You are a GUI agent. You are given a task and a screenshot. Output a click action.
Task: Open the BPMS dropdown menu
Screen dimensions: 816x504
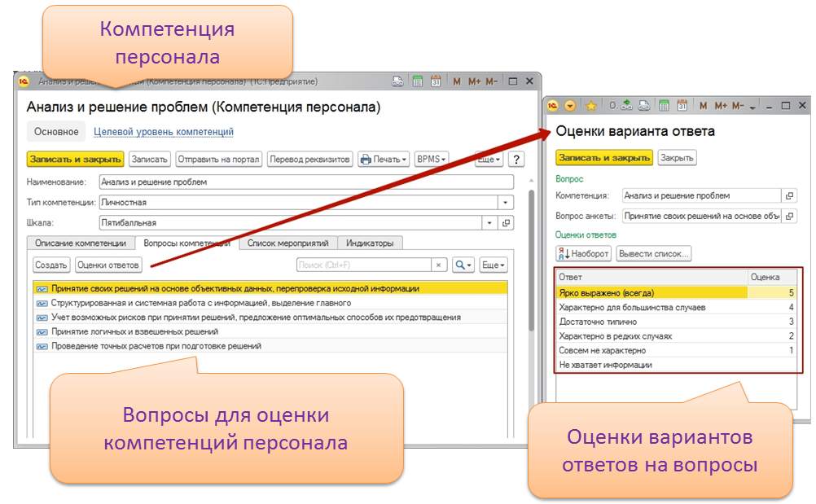(x=432, y=160)
